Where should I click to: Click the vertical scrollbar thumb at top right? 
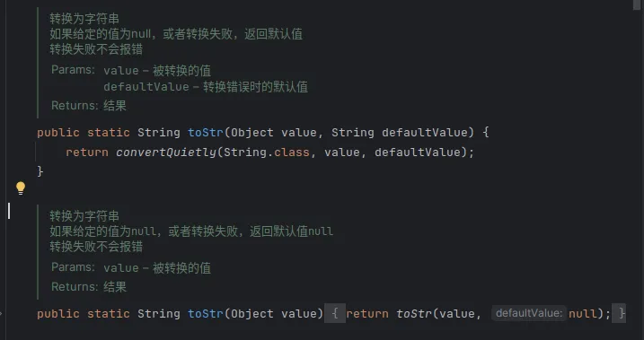click(636, 4)
